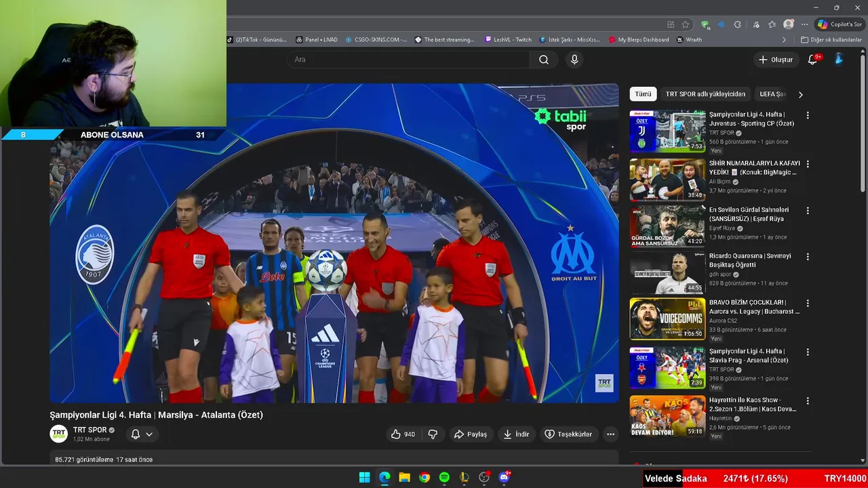Click the Oluştur create button
This screenshot has height=488, width=868.
click(775, 60)
